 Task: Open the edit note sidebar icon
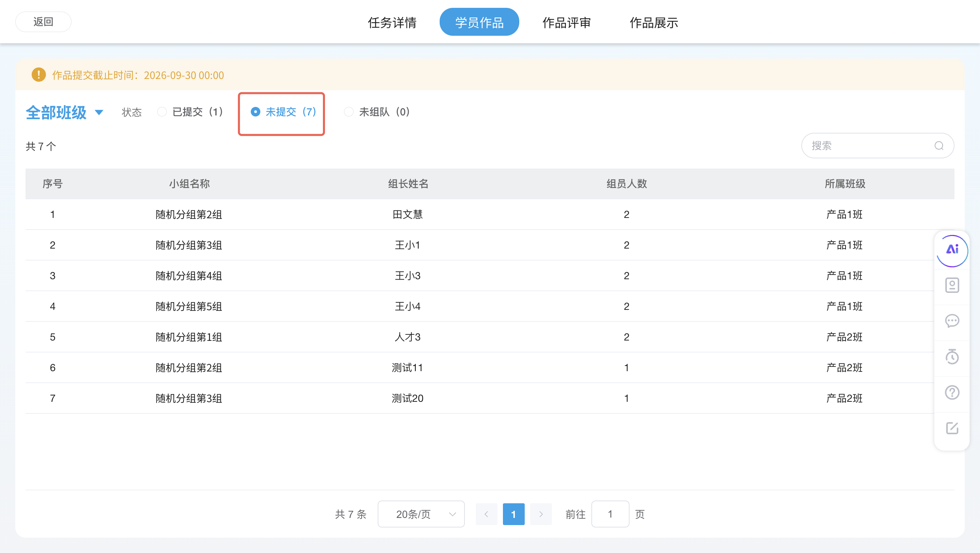coord(952,428)
